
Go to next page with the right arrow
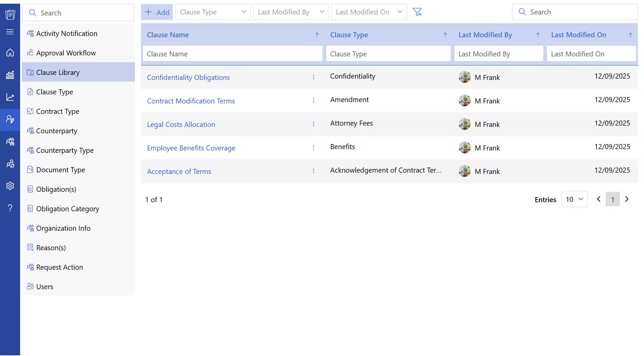(x=627, y=199)
